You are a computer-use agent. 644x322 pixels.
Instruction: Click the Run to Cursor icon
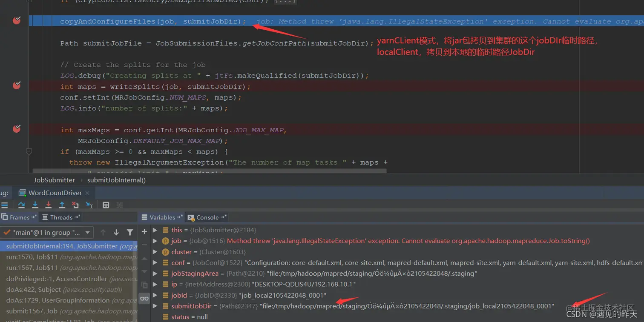(x=89, y=205)
